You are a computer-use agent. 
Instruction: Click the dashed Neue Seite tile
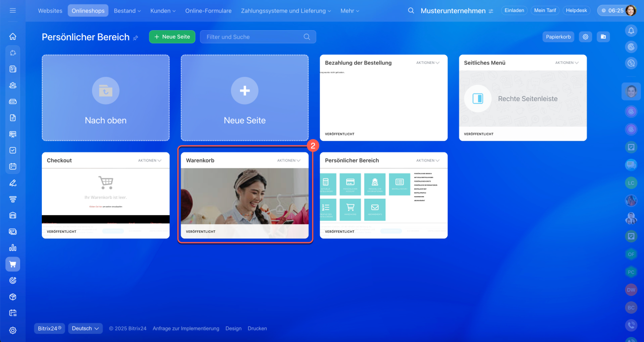point(245,98)
